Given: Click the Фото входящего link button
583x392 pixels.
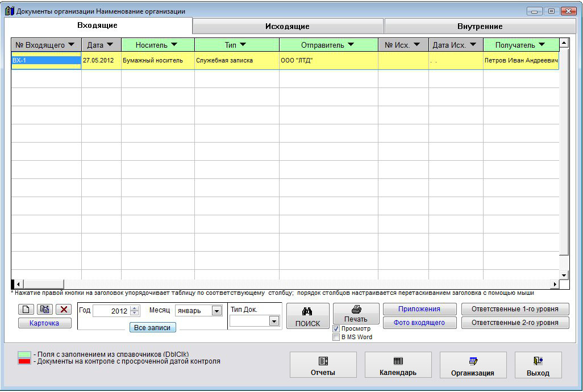Looking at the screenshot, I should [419, 323].
